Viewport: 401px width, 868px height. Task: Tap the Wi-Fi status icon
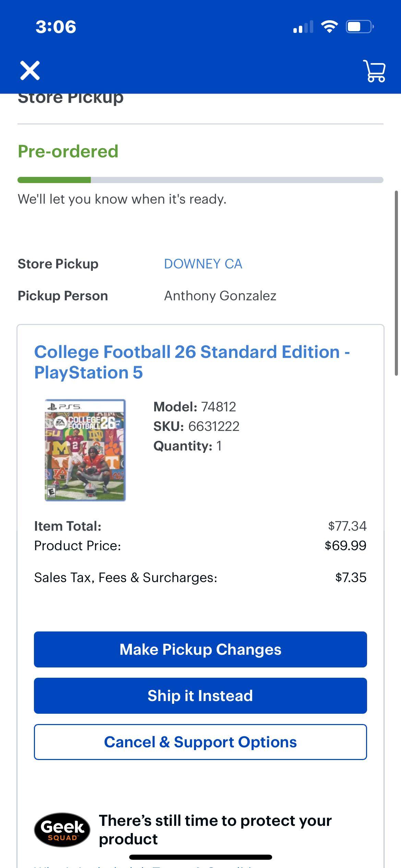click(x=329, y=26)
